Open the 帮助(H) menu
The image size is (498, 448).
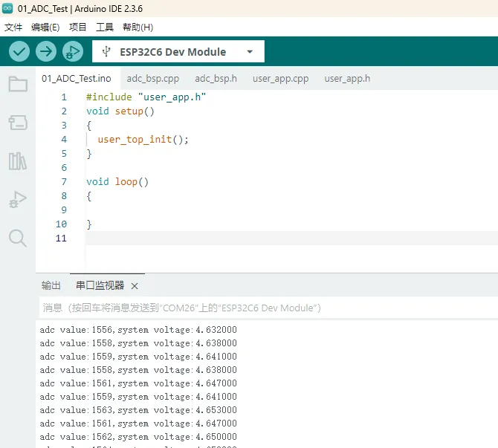point(138,27)
